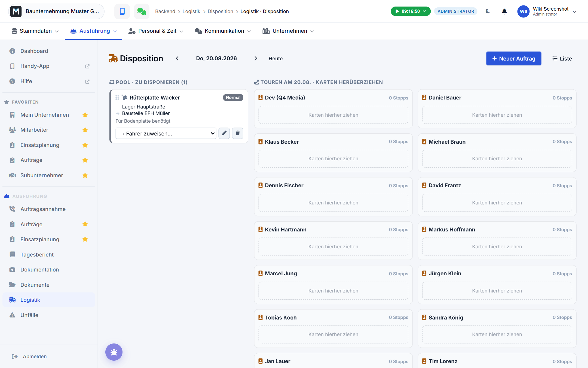Click the ADMINISTRATOR role badge
The width and height of the screenshot is (588, 368).
click(x=456, y=11)
